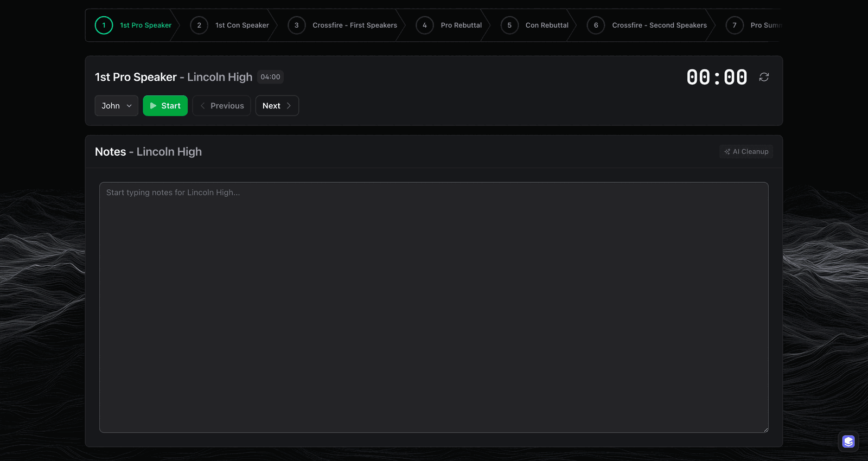Open the floating layers widget icon

click(x=848, y=441)
